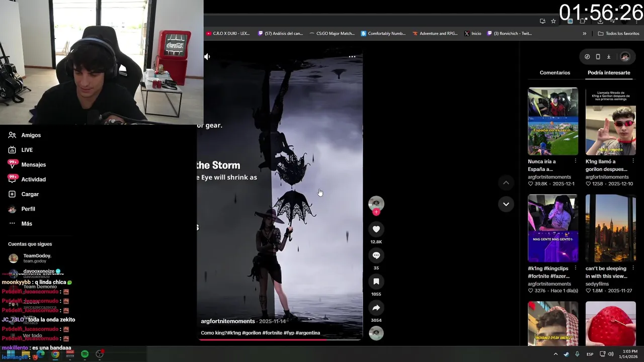Expand the Más menu in sidebar
This screenshot has width=644, height=362.
tap(20, 224)
